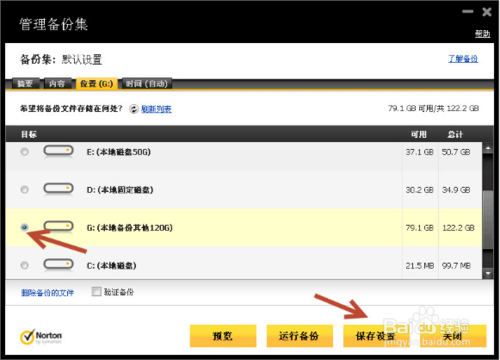Viewport: 500px width, 360px height.
Task: Click the D: drive disk icon
Action: (58, 189)
